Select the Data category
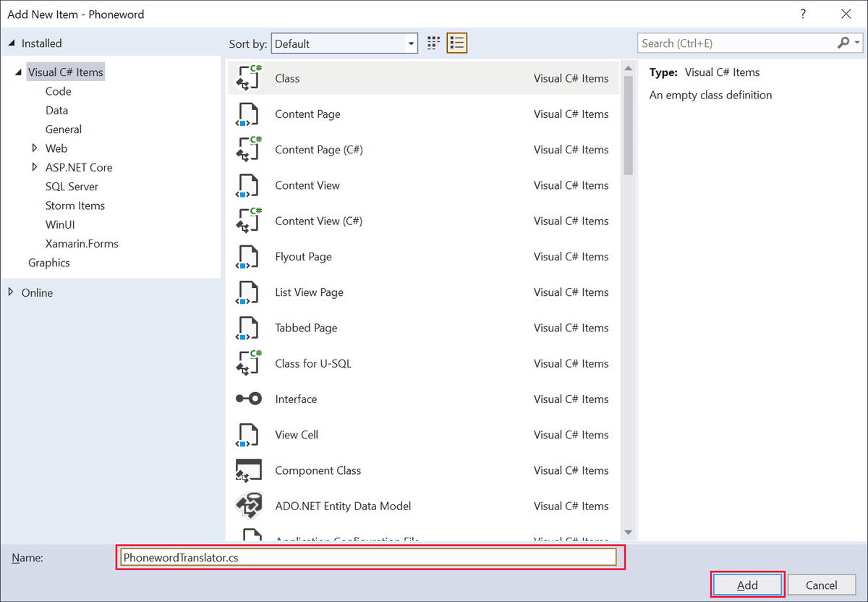868x602 pixels. click(x=56, y=110)
